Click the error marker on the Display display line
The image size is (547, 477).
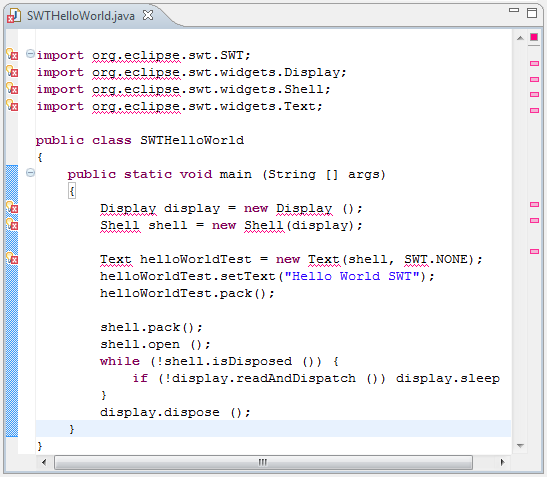12,207
